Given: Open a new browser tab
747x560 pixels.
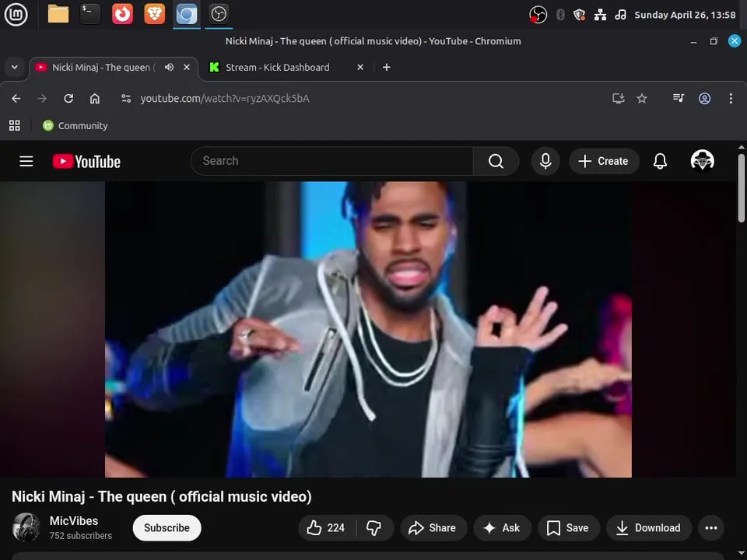Looking at the screenshot, I should 387,67.
